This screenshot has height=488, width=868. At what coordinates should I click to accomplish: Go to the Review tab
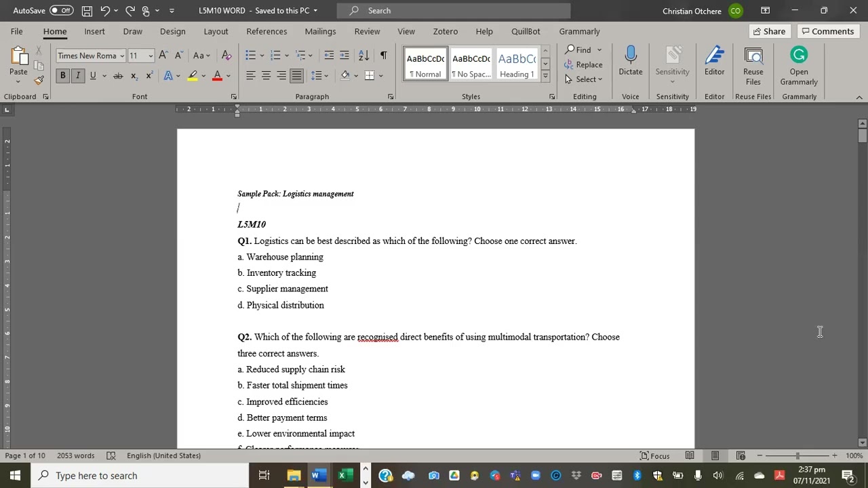(x=367, y=31)
